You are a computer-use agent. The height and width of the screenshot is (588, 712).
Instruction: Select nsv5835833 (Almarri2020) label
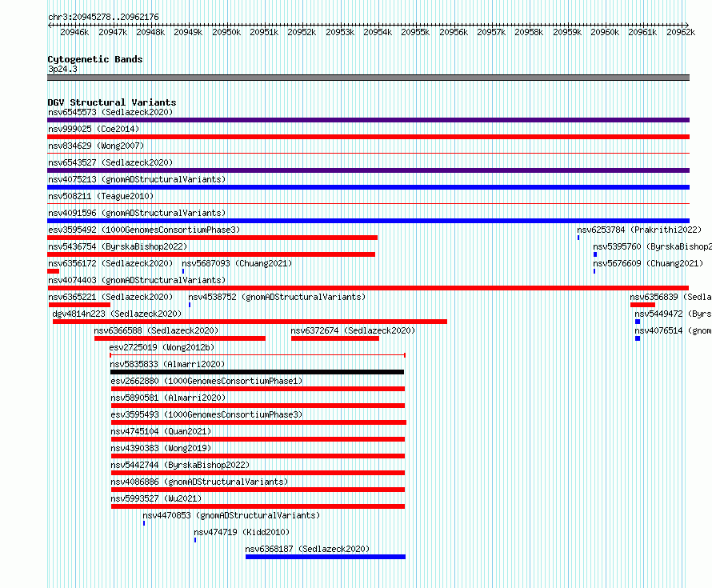[x=167, y=364]
